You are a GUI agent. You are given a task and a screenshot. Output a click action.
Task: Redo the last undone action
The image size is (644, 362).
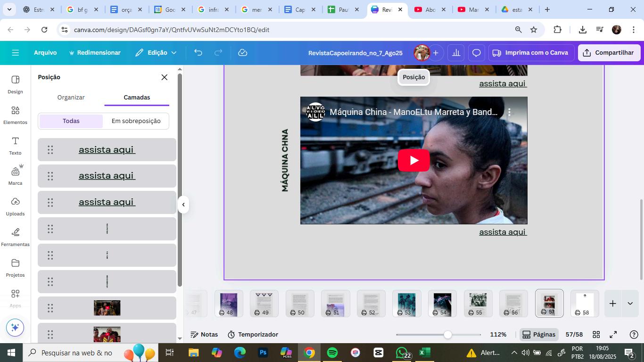pos(218,53)
